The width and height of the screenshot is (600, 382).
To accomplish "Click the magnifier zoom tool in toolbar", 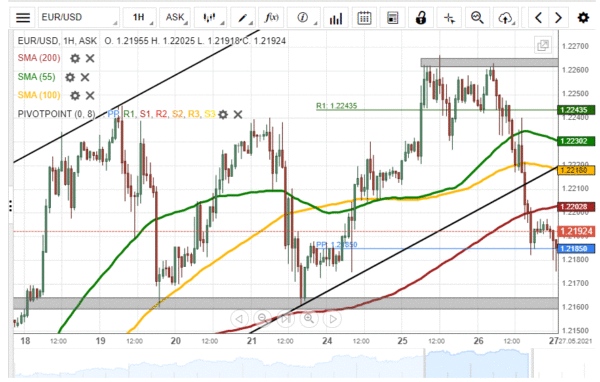I will tap(477, 18).
